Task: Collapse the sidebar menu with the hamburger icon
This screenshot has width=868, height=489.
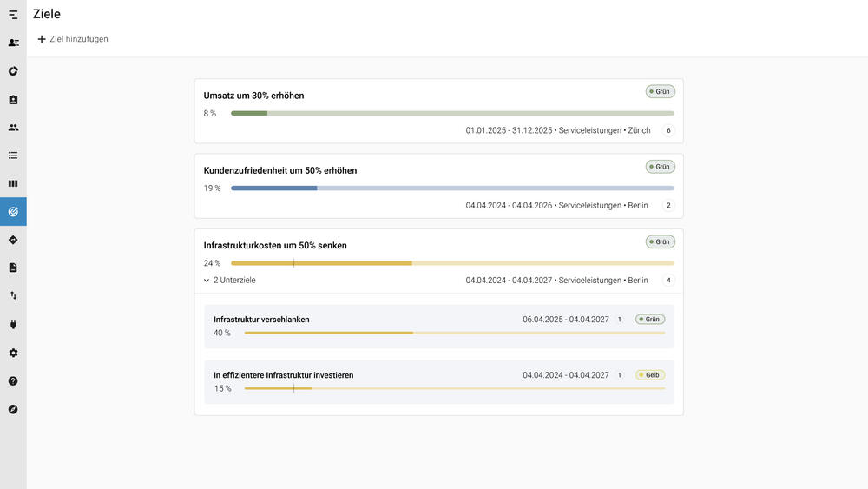Action: coord(13,15)
